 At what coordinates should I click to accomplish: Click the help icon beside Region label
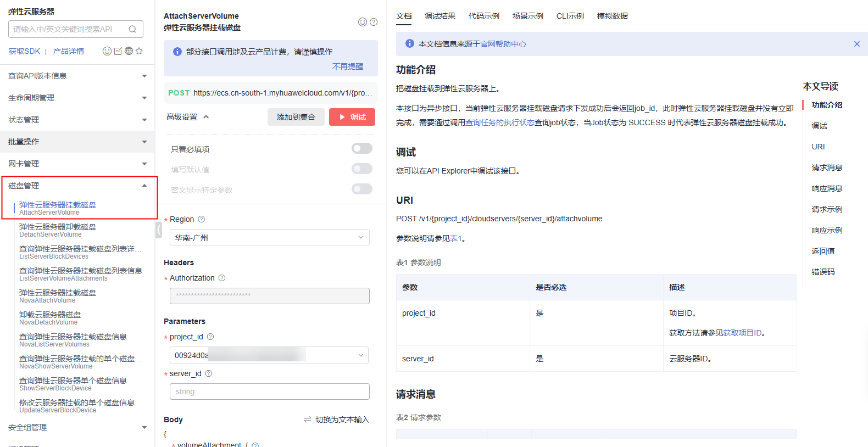(201, 219)
